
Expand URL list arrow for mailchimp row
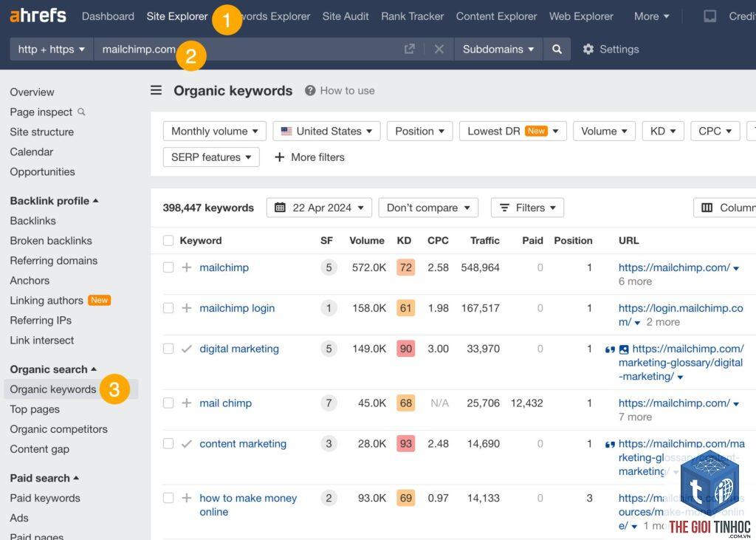click(x=736, y=268)
